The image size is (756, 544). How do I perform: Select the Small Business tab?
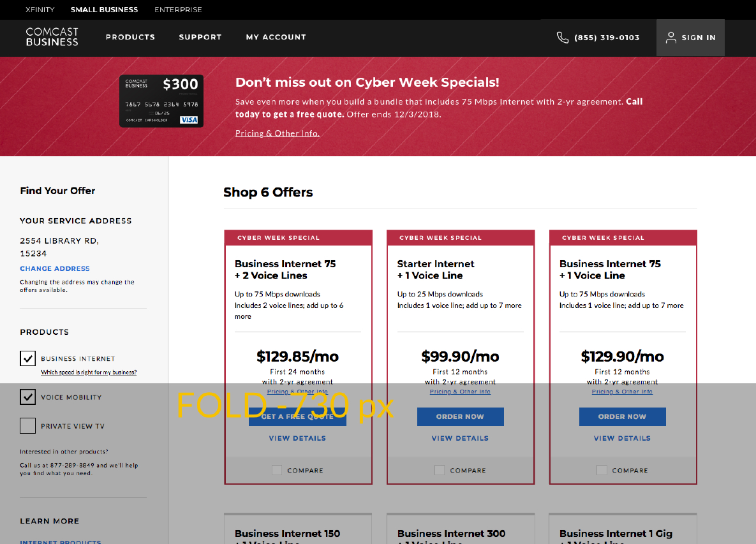(104, 10)
